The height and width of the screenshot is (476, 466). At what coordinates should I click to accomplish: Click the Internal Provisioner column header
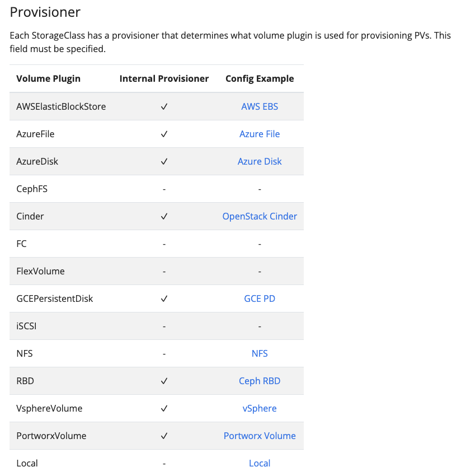click(164, 78)
